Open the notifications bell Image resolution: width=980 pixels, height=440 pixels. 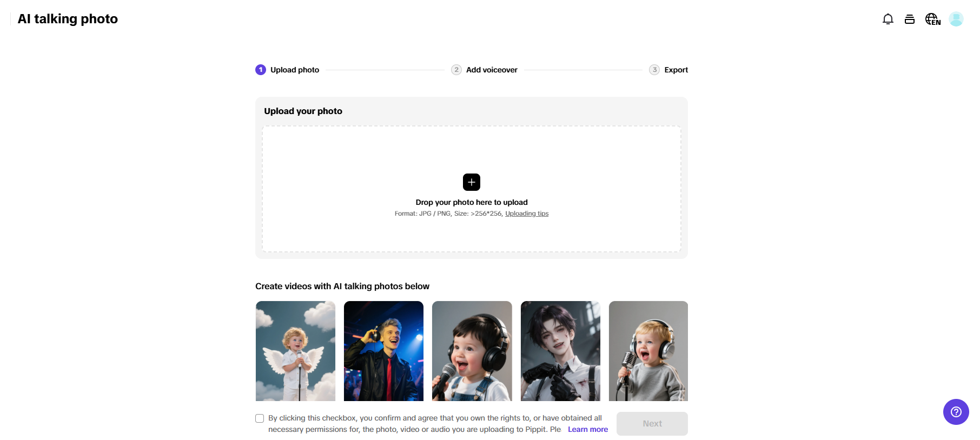point(888,19)
